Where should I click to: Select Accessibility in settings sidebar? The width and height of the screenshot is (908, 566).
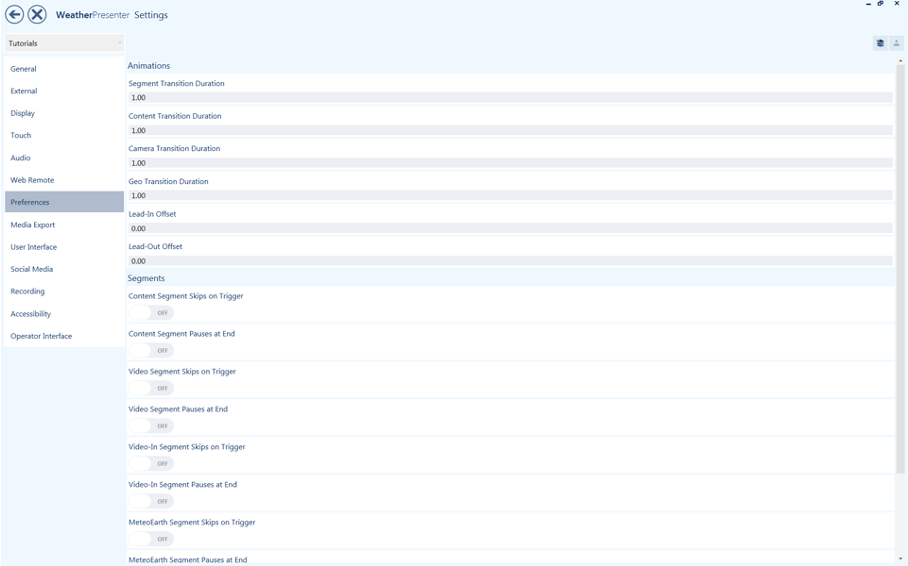(30, 314)
